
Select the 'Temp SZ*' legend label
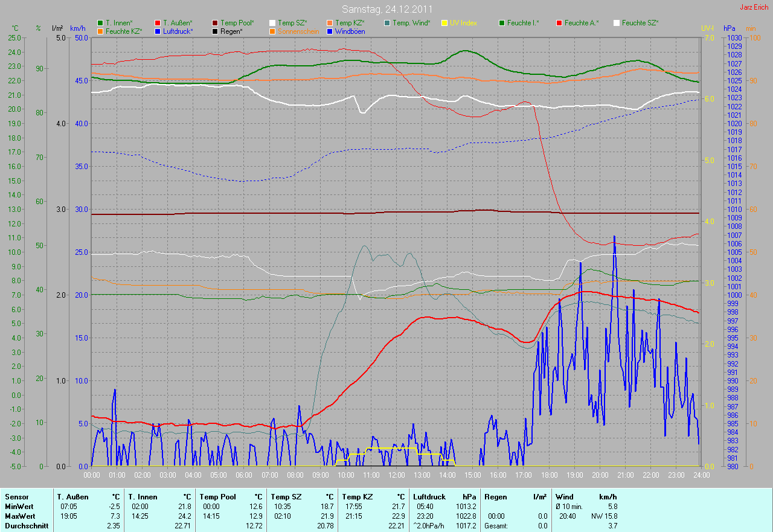(x=292, y=23)
